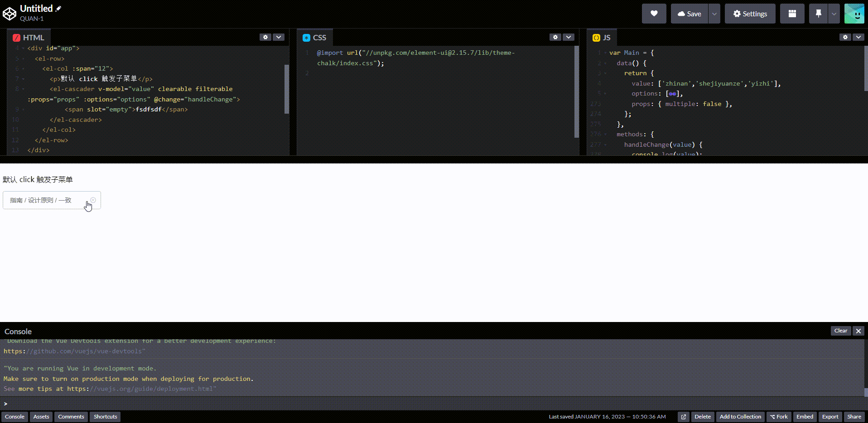Image resolution: width=868 pixels, height=423 pixels.
Task: Open the user avatar menu
Action: 854,14
